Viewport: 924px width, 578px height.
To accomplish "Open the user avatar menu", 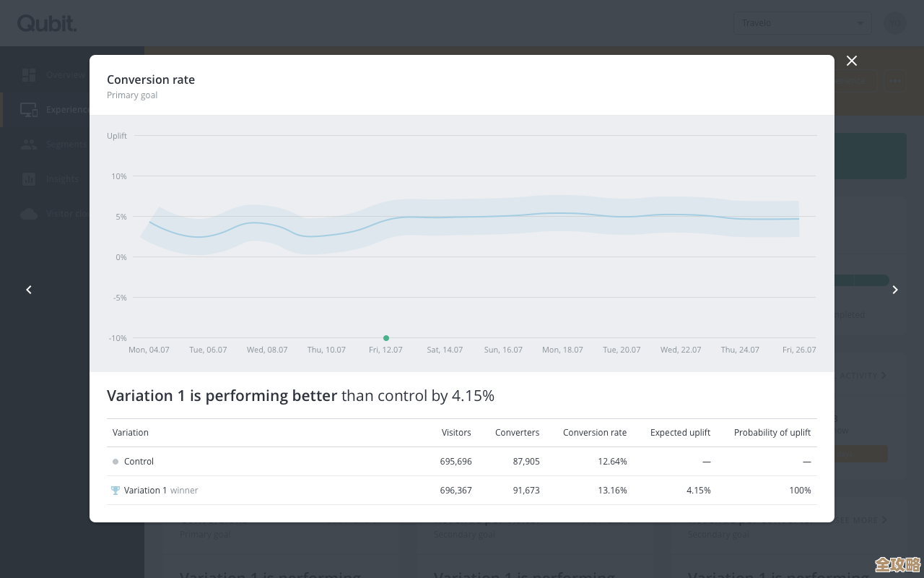I will click(x=895, y=23).
